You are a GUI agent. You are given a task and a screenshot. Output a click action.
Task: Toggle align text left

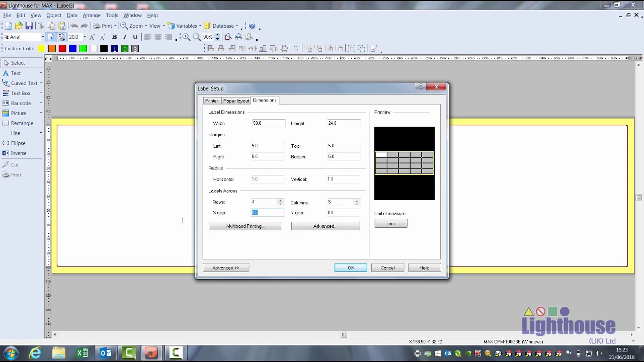[147, 37]
